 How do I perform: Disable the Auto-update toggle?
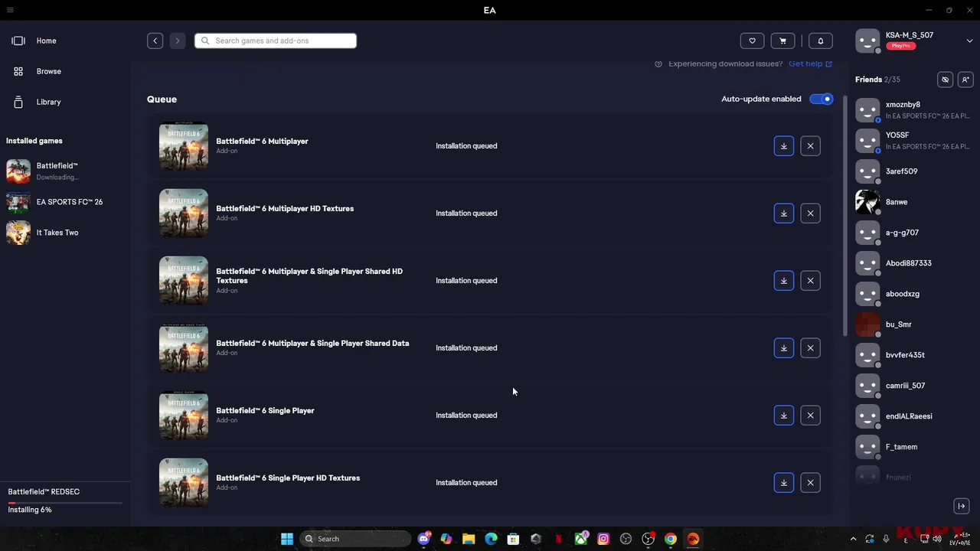pyautogui.click(x=822, y=99)
